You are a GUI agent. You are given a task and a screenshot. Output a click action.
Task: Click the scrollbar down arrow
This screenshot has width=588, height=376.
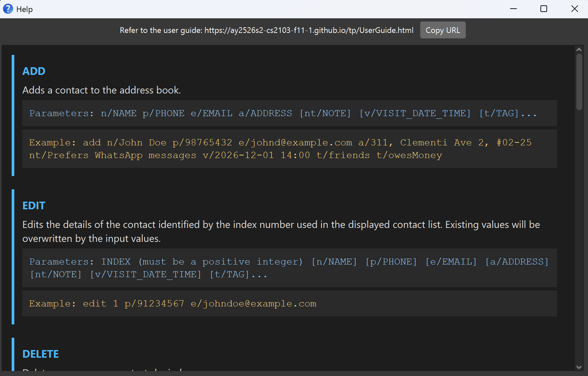[579, 367]
